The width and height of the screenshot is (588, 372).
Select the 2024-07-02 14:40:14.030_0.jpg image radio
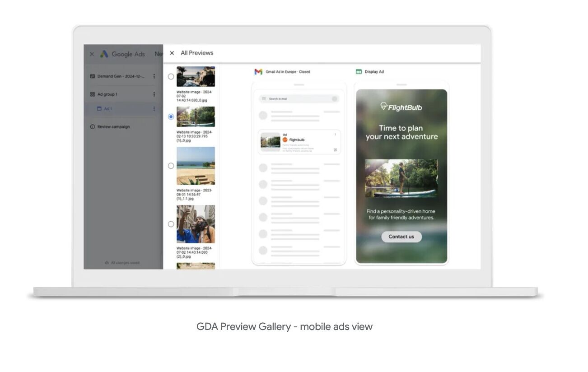click(171, 77)
